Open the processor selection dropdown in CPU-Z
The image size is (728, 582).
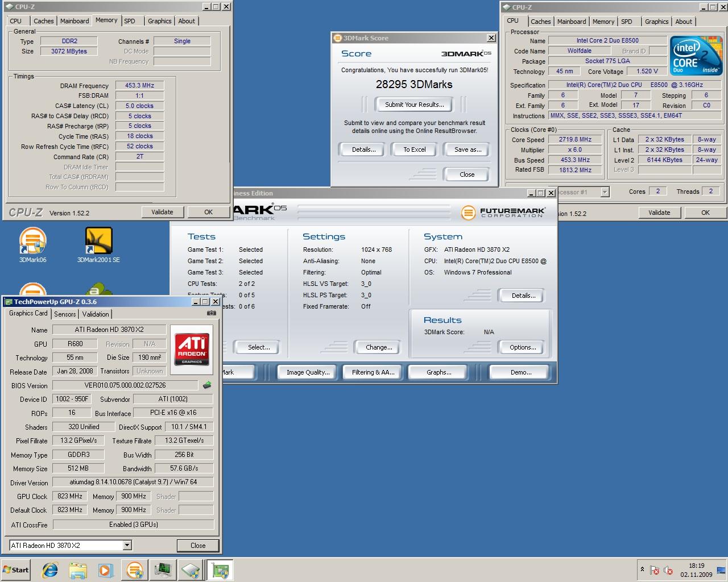pos(605,192)
